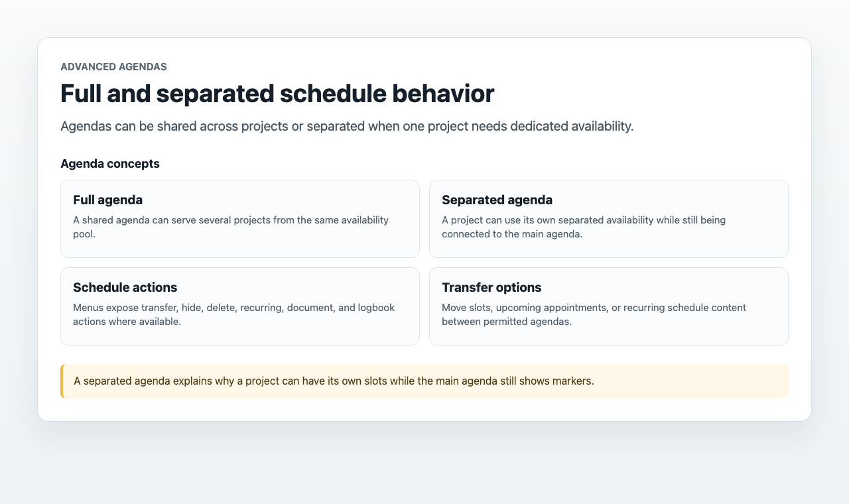Screen dimensions: 849x504
Task: Click the Separated agenda heading text
Action: (497, 200)
